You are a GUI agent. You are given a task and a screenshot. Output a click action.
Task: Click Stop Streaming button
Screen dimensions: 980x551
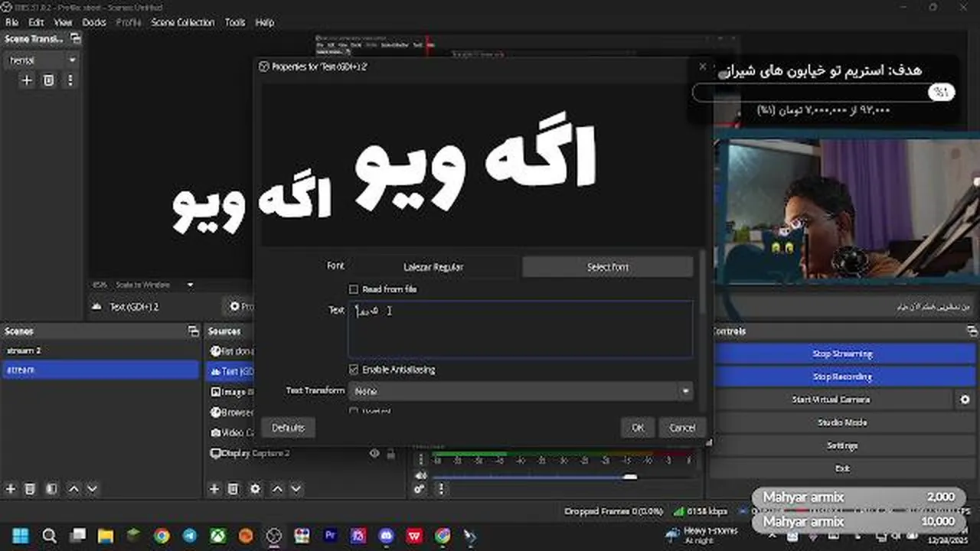click(x=842, y=354)
